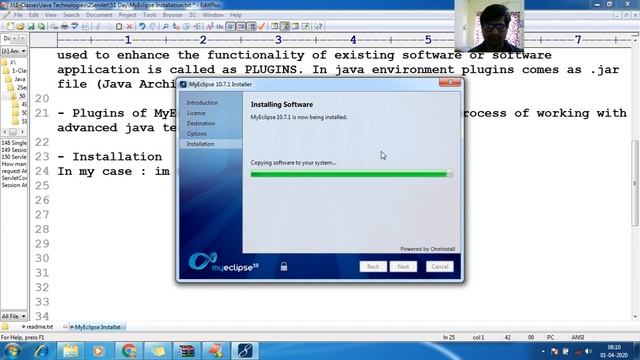Click the Introduction step in installer sidebar

(x=202, y=103)
